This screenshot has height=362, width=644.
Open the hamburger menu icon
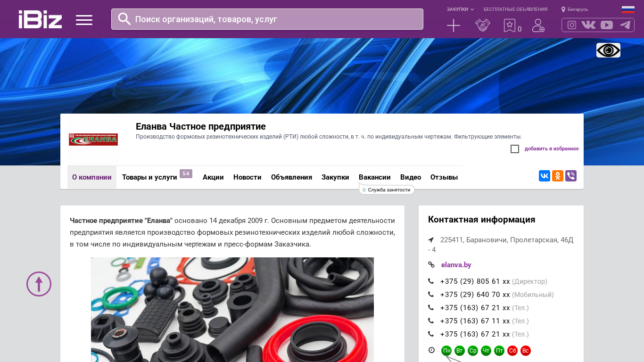click(84, 20)
